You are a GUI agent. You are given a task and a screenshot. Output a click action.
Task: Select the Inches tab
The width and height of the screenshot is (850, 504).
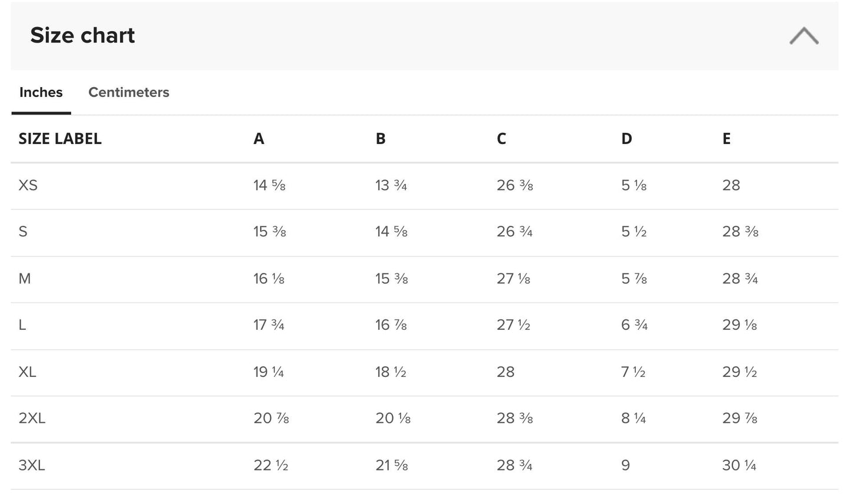click(41, 92)
